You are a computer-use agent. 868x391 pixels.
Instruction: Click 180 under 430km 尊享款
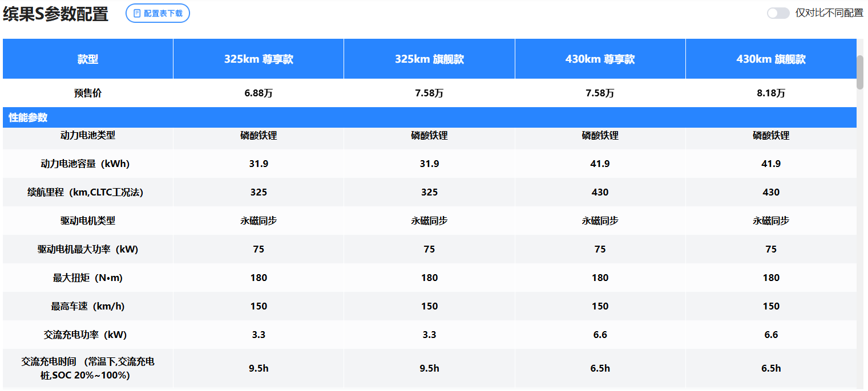tap(600, 278)
